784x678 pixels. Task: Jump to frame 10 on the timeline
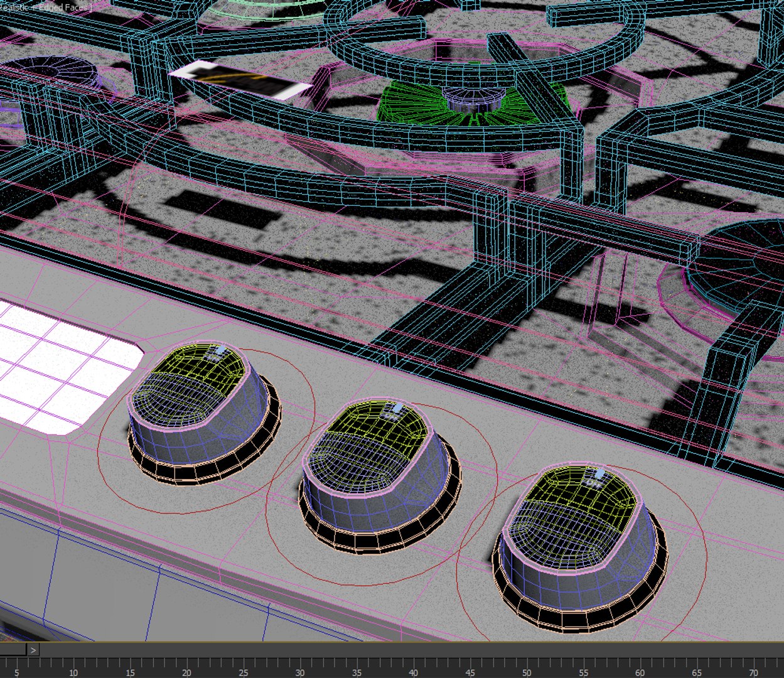point(73,672)
